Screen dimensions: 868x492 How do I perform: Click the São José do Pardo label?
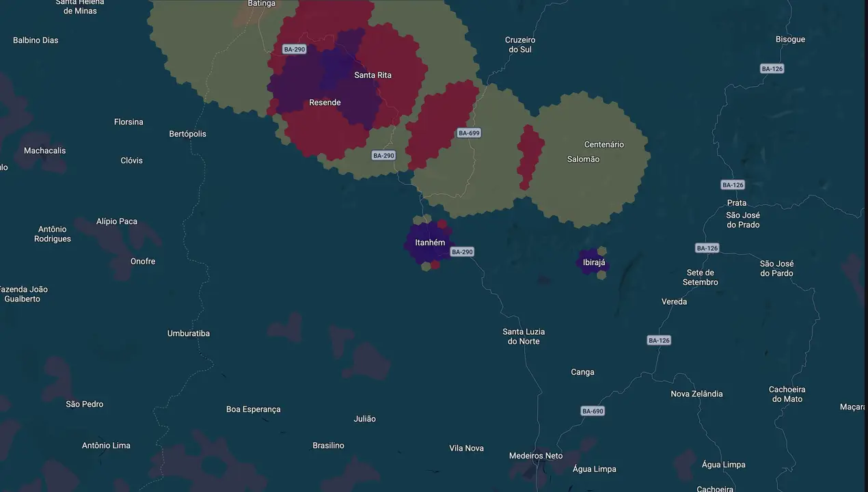click(776, 269)
